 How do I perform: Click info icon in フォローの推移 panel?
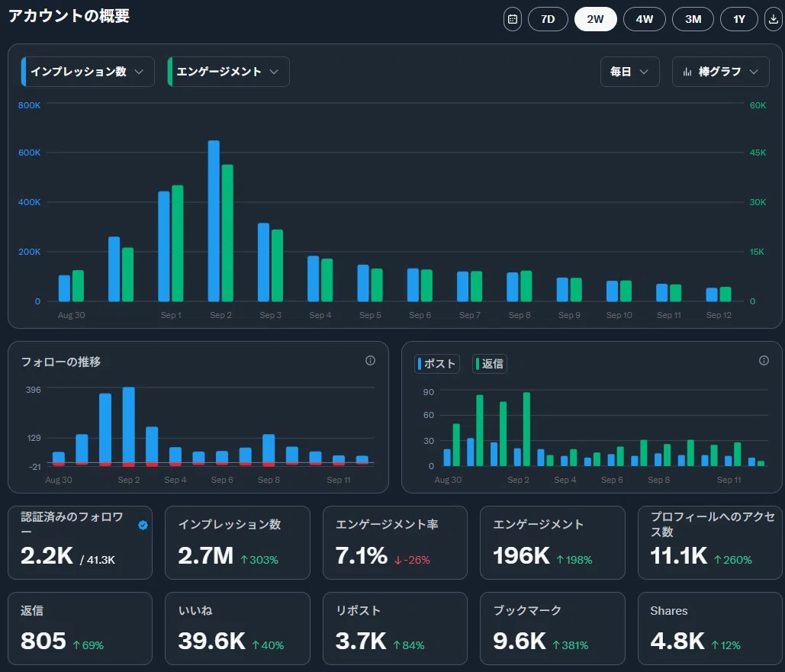click(x=370, y=361)
